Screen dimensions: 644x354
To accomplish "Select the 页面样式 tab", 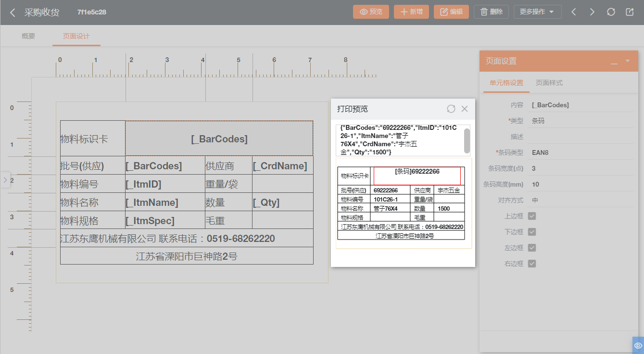I will 549,83.
